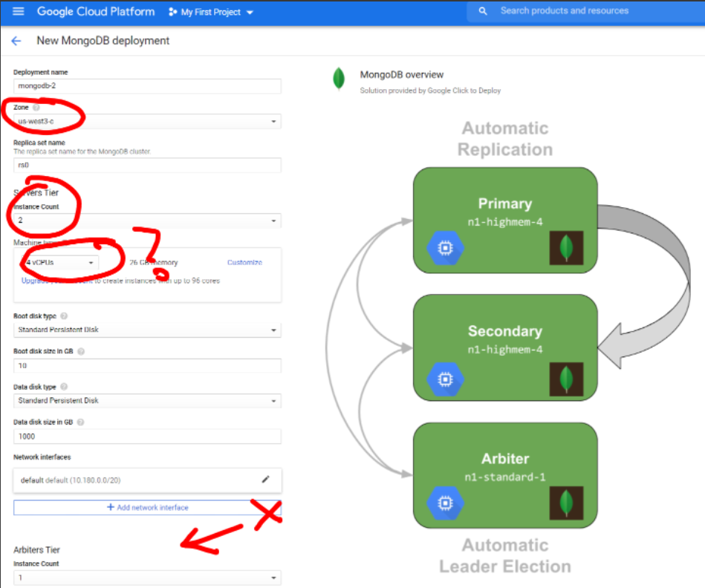Click the Secondary node compute engine icon
The image size is (705, 588).
click(445, 379)
